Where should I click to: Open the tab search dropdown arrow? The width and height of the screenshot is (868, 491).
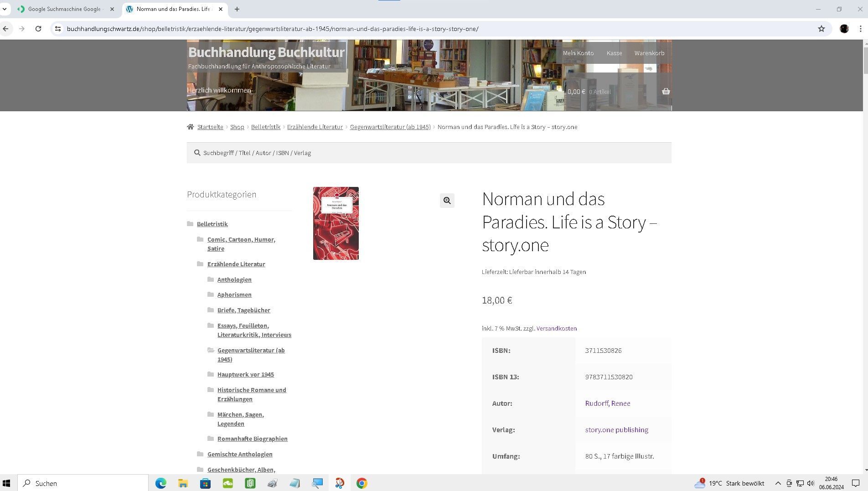[5, 9]
